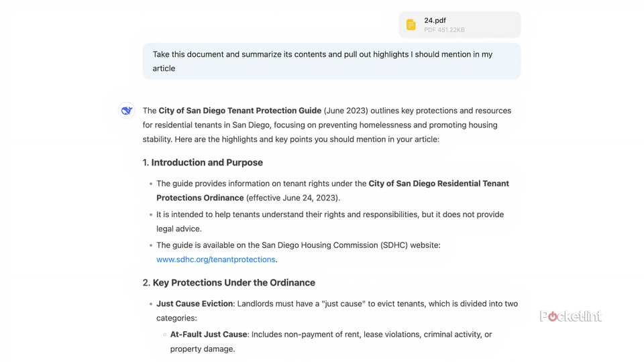Click the user prompt message bubble
Image resolution: width=644 pixels, height=362 pixels.
coord(331,61)
